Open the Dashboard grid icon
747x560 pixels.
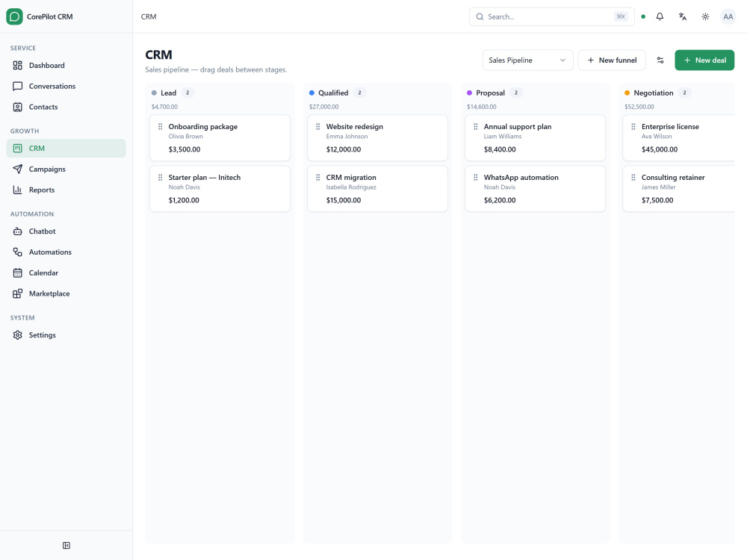(18, 65)
